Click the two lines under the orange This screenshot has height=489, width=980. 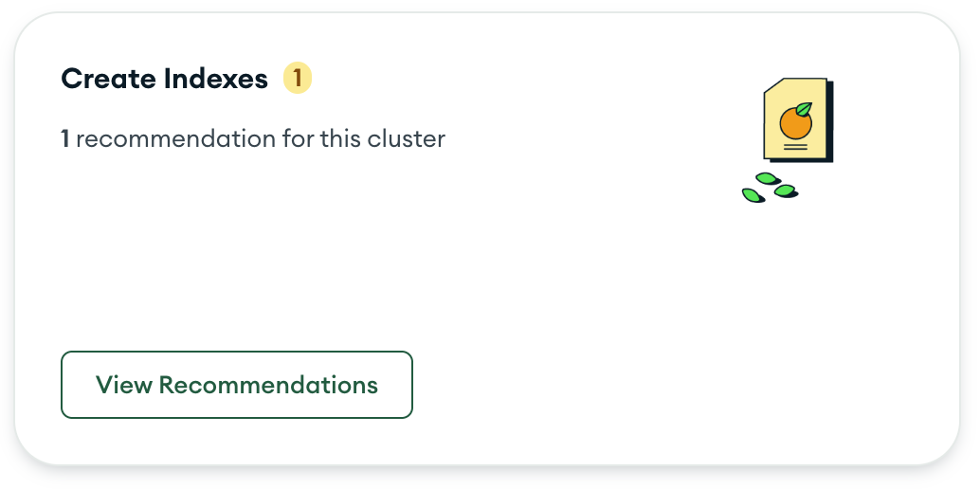tap(795, 147)
